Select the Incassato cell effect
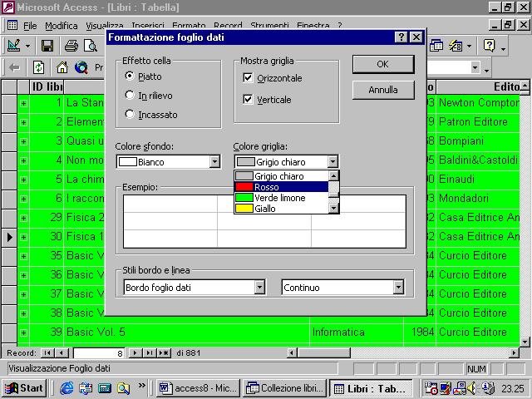 [130, 114]
